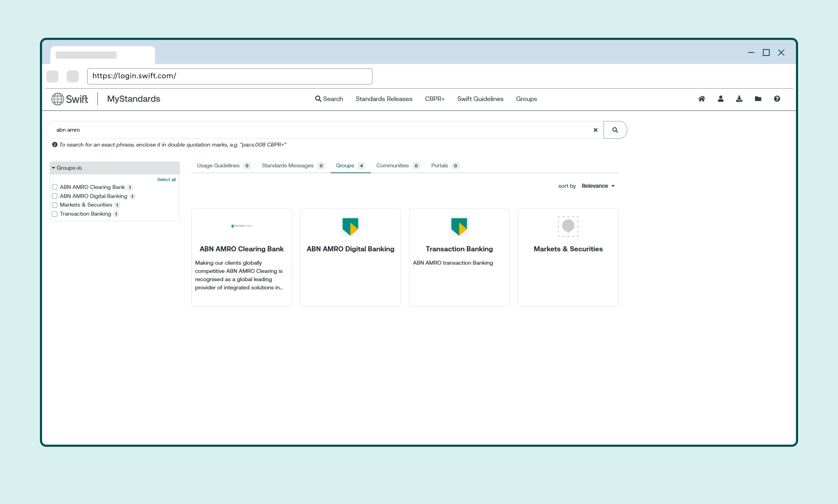Clear the search query with the X
This screenshot has height=504, width=838.
pyautogui.click(x=595, y=130)
